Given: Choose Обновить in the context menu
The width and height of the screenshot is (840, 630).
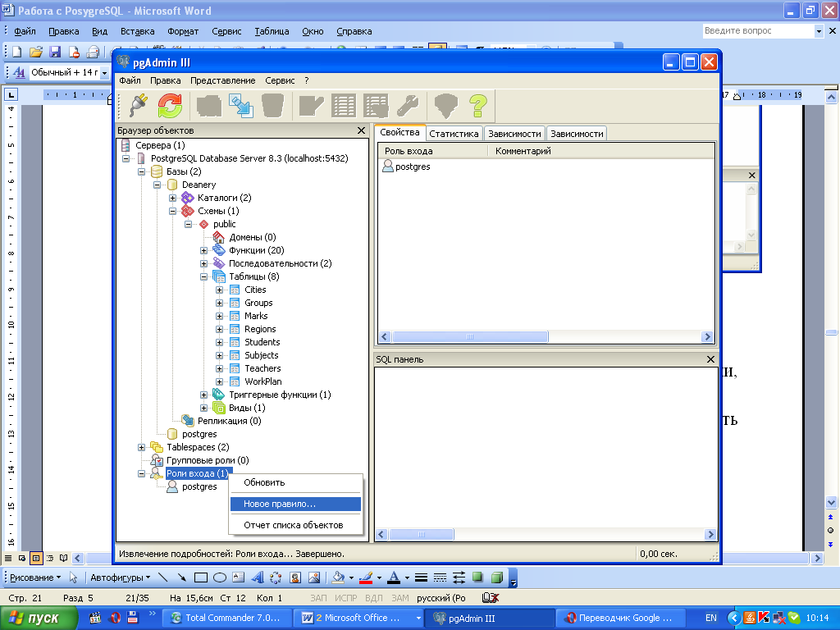Looking at the screenshot, I should 295,482.
